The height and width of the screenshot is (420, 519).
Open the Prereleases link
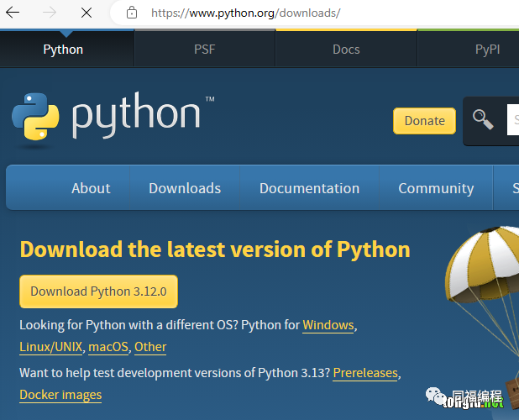[365, 373]
